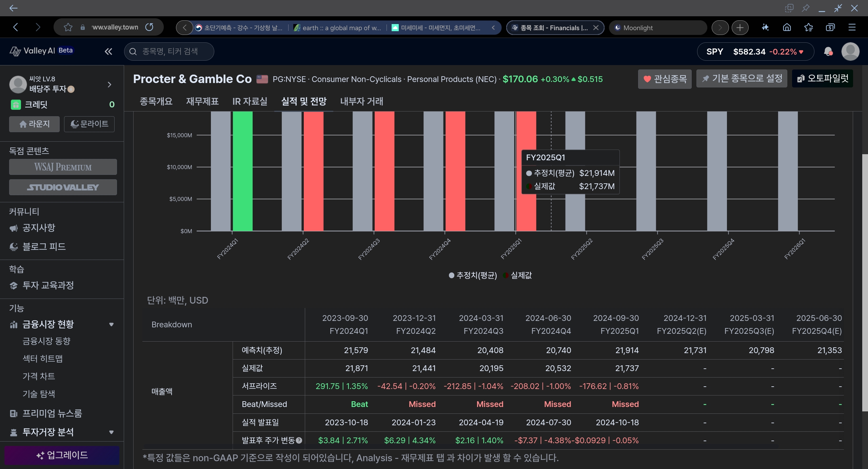Click the red FY2024Q3 actual bar

(384, 171)
